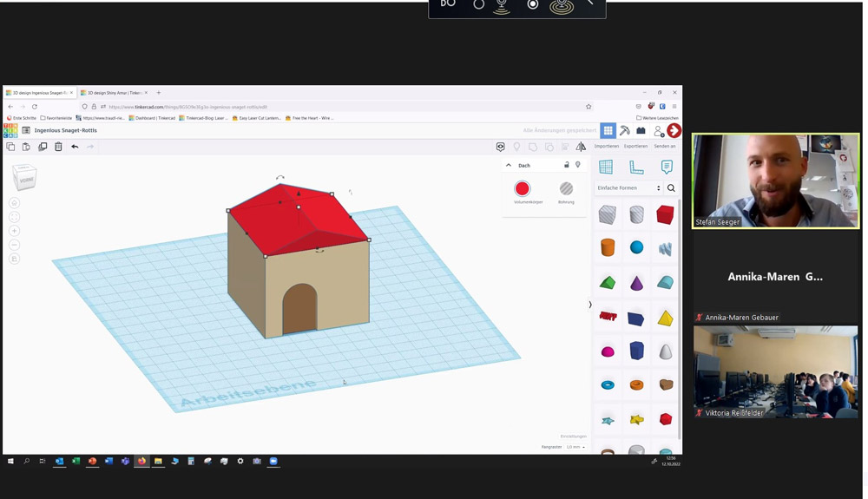This screenshot has width=868, height=499.
Task: Open the Einfache Formen shapes dropdown
Action: (628, 188)
